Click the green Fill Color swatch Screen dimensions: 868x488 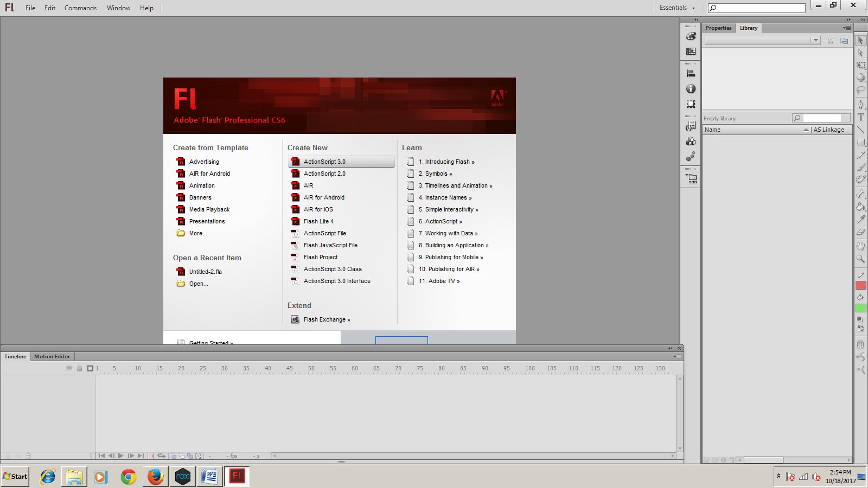pos(860,307)
